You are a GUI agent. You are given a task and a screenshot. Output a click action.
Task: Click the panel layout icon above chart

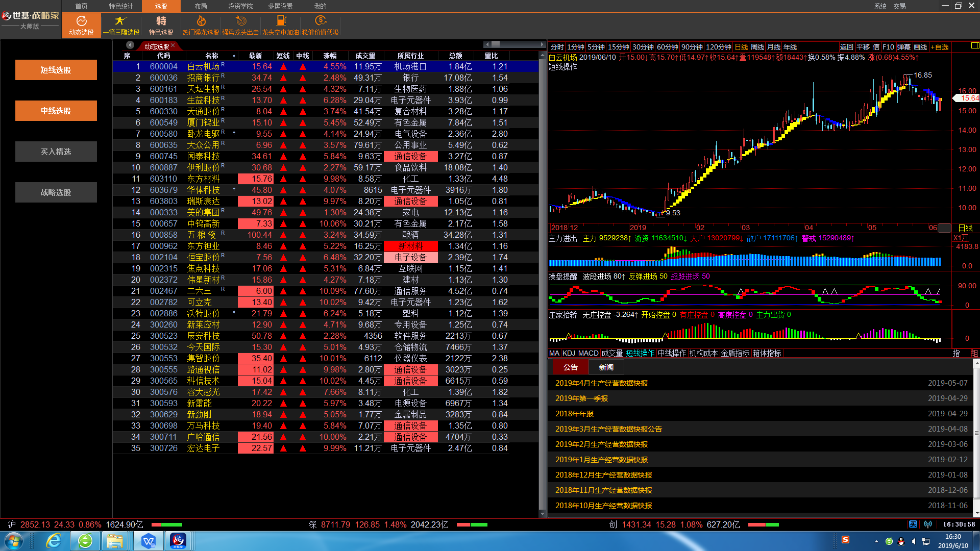[x=974, y=46]
